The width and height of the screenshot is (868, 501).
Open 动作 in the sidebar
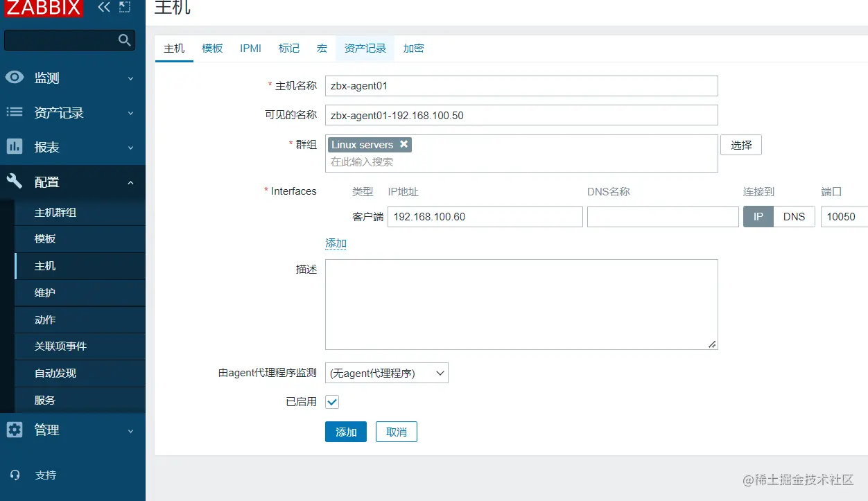click(x=80, y=320)
